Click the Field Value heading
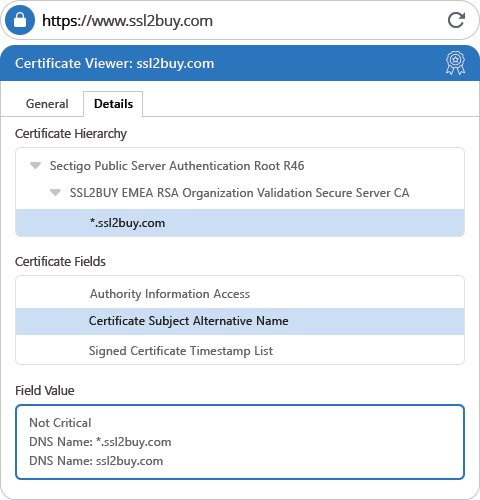 (45, 390)
